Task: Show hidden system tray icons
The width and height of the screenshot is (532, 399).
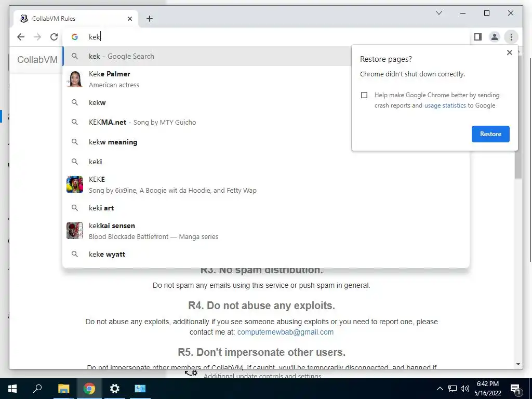Action: click(x=440, y=389)
